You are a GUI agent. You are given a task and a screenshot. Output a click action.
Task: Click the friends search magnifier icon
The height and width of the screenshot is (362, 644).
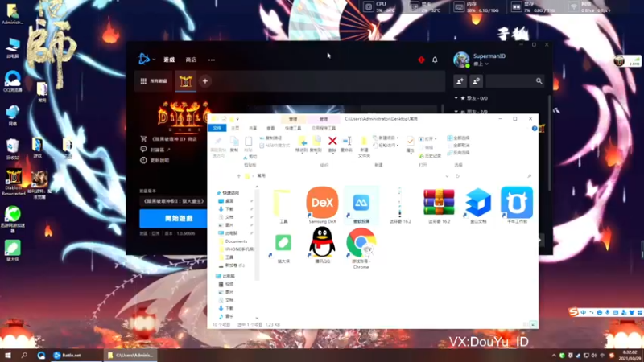click(x=539, y=81)
